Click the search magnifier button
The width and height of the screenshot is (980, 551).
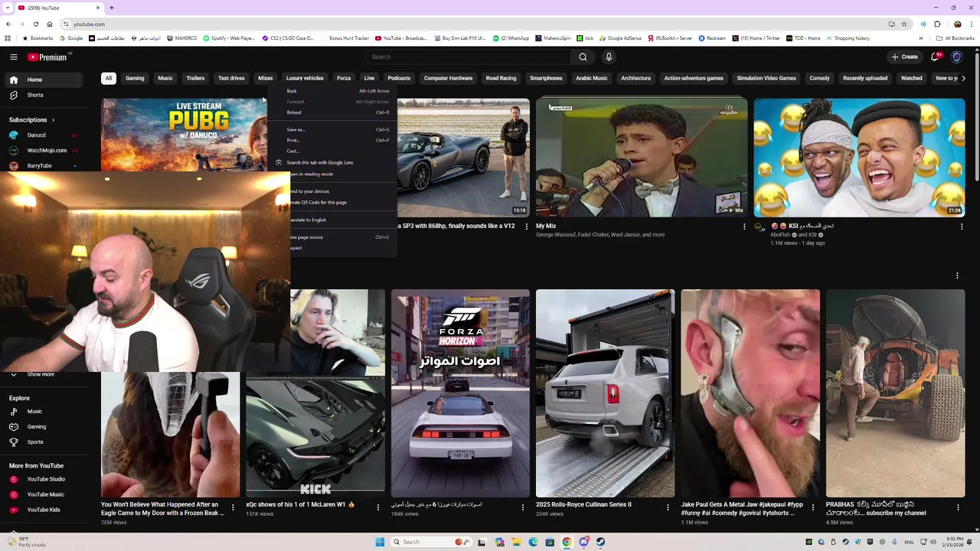point(583,57)
